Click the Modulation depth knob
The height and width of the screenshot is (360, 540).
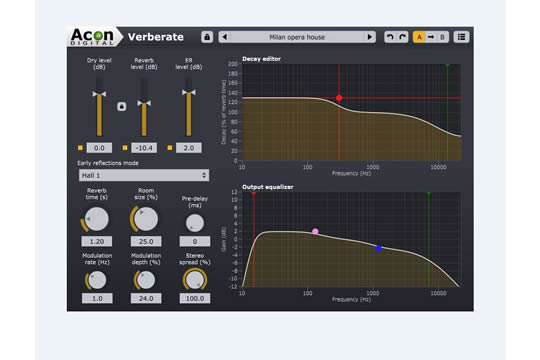click(146, 280)
